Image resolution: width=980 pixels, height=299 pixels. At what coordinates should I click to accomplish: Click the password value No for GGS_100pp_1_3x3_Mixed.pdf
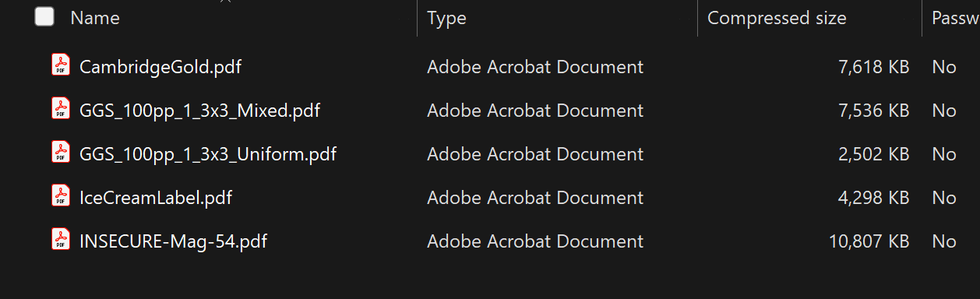pos(943,111)
